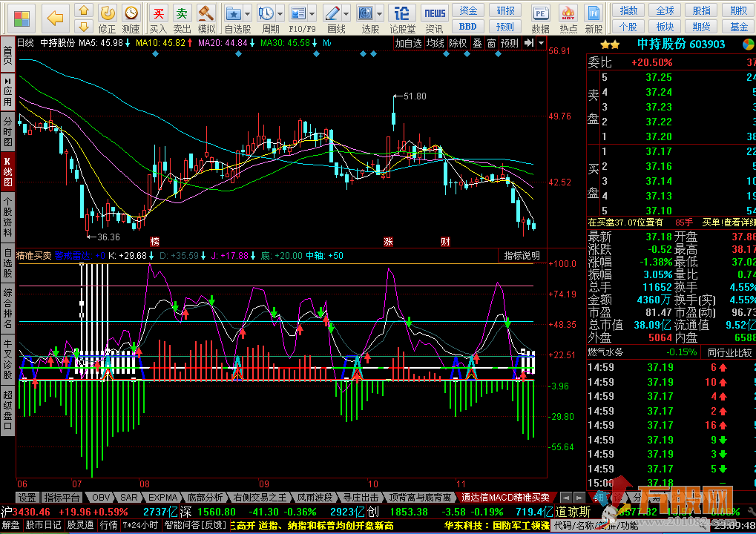Select the 顶背离与底背离 indicator tab
This screenshot has height=534, width=756.
tap(420, 497)
